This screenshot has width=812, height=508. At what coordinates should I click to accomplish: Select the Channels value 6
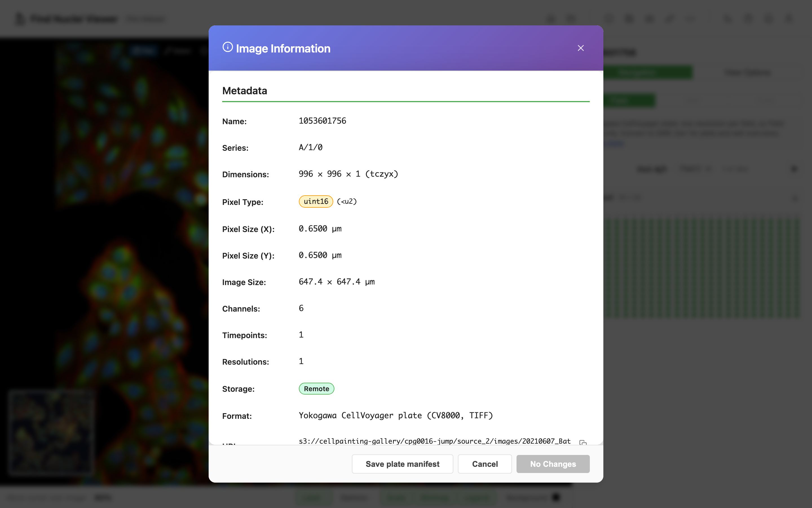coord(301,308)
